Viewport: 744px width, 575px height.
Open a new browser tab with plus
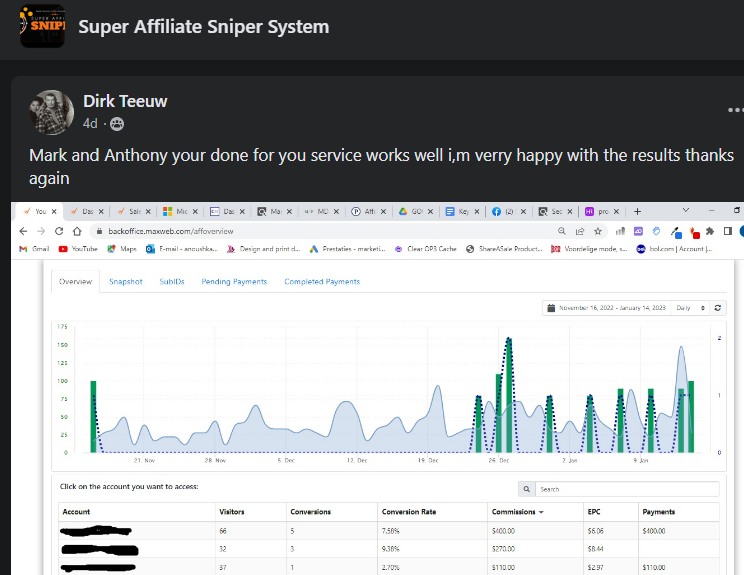637,212
